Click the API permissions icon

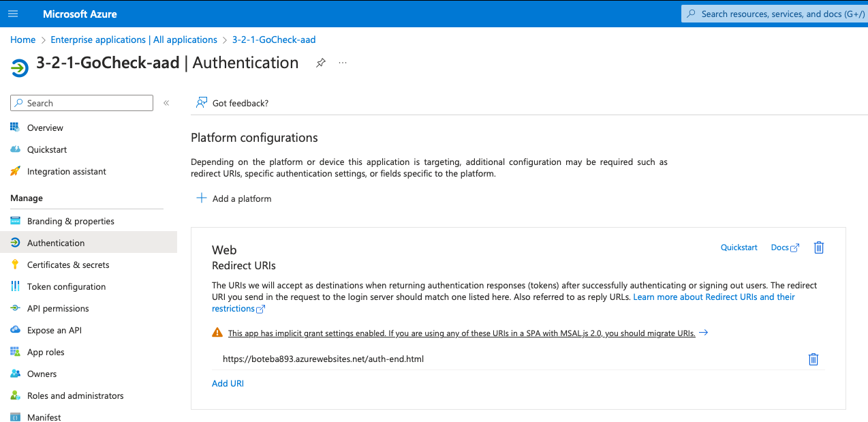click(x=15, y=308)
